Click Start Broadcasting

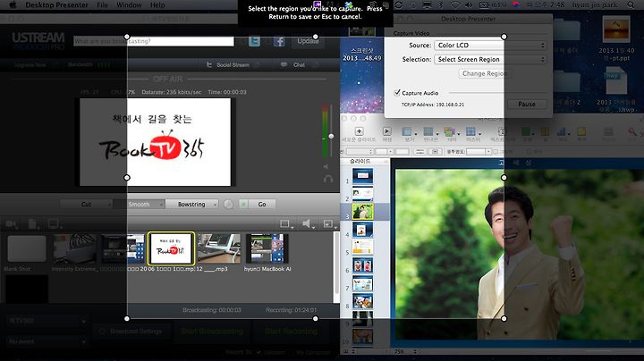212,331
